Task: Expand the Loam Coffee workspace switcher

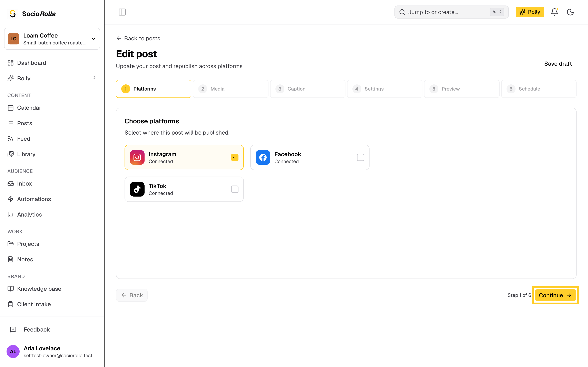Action: pyautogui.click(x=52, y=39)
